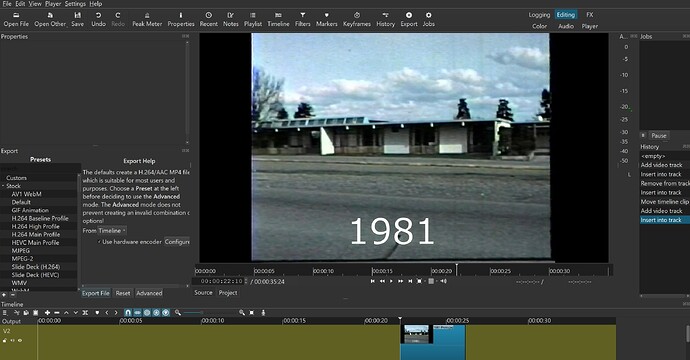The image size is (690, 360).
Task: Toggle the lock on track V2
Action: click(x=5, y=341)
